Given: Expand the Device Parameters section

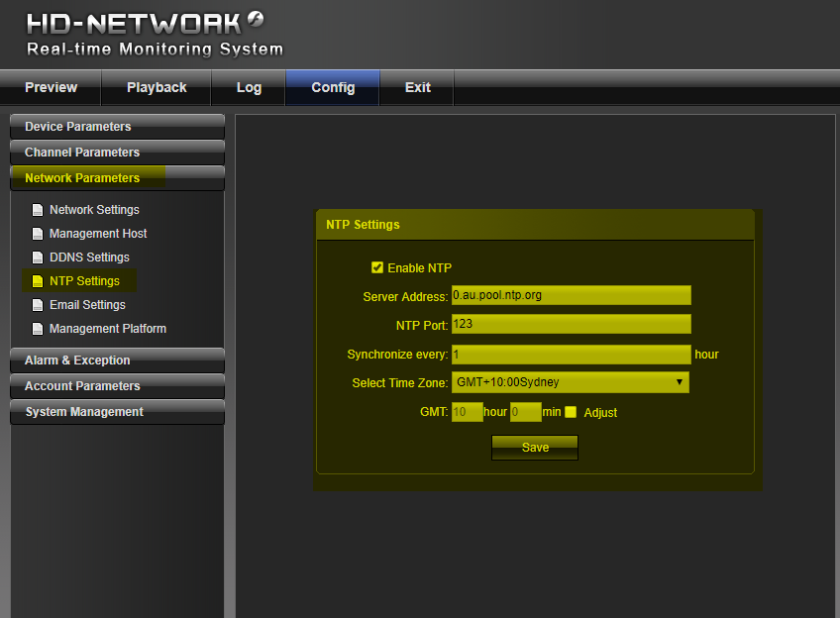Looking at the screenshot, I should [117, 127].
